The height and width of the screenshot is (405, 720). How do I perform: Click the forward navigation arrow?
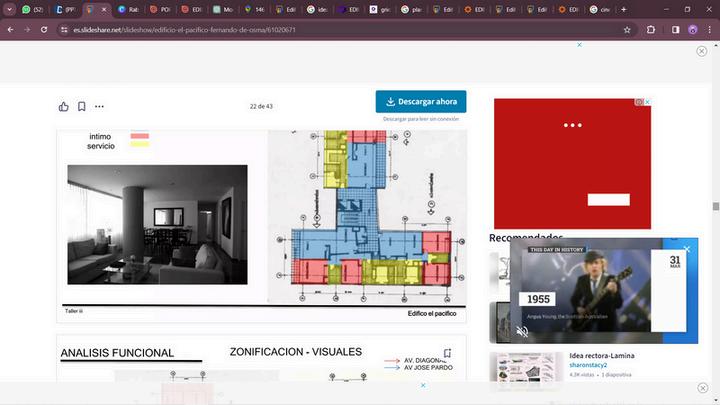click(27, 30)
